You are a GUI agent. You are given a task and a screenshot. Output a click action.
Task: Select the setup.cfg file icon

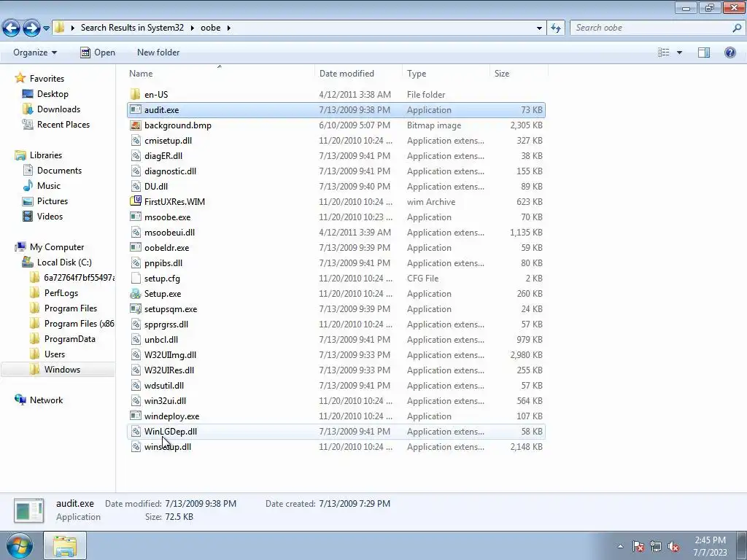pos(136,278)
